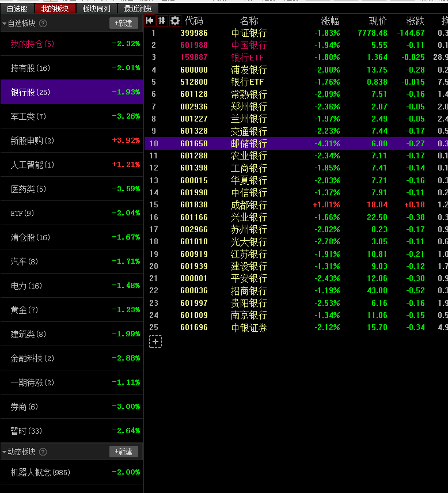The width and height of the screenshot is (448, 493).
Task: Sort by the 涨跌 column header
Action: pos(415,21)
